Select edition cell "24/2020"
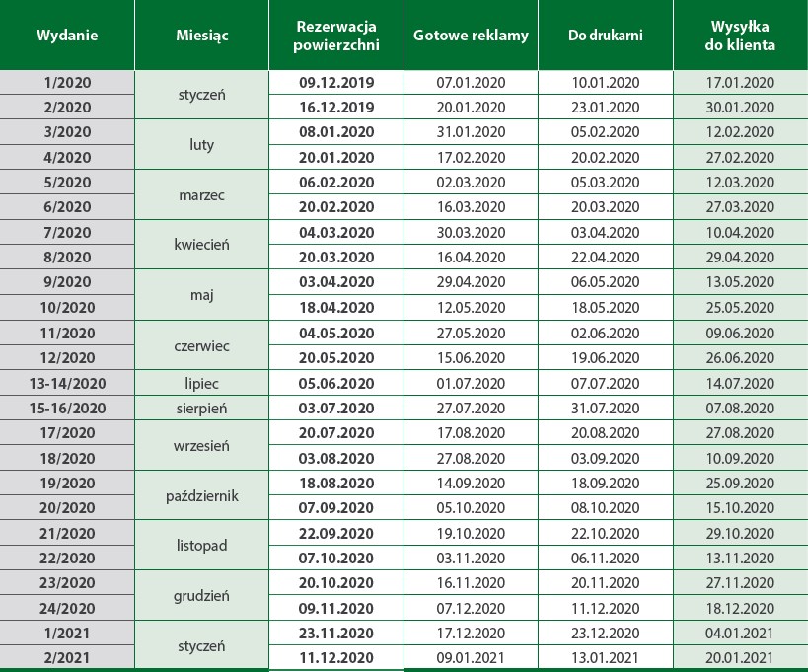The height and width of the screenshot is (672, 808). tap(67, 608)
